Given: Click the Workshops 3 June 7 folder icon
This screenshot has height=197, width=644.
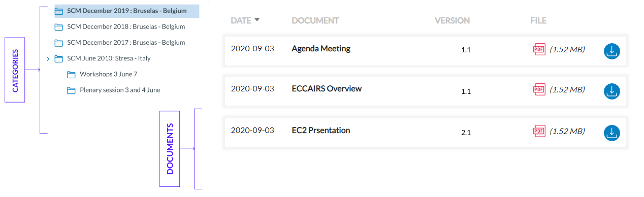Looking at the screenshot, I should pyautogui.click(x=71, y=75).
